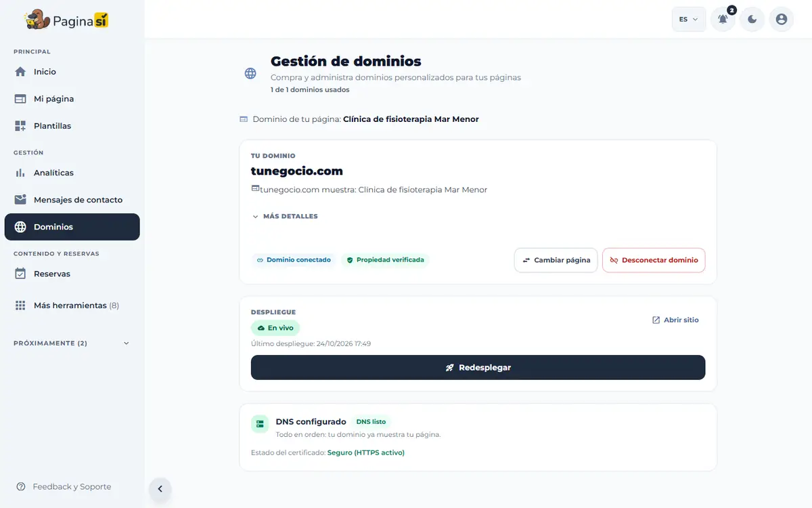Click the En vivo status badge

(275, 328)
